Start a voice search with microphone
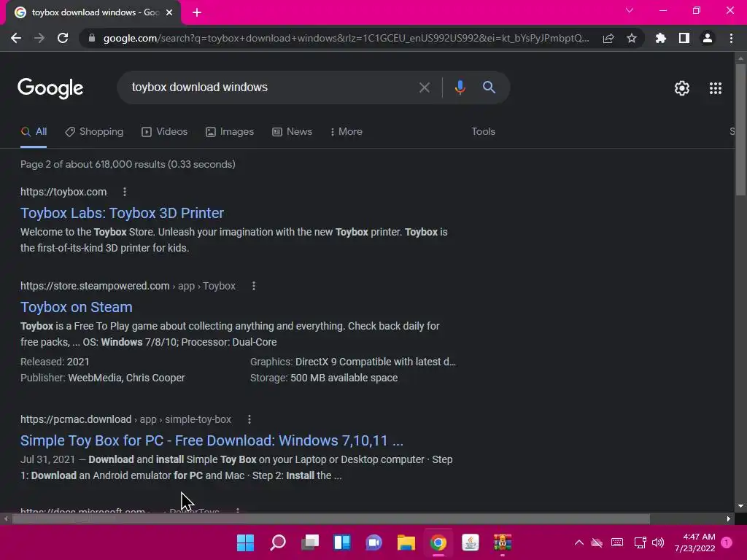The height and width of the screenshot is (560, 747). tap(460, 87)
